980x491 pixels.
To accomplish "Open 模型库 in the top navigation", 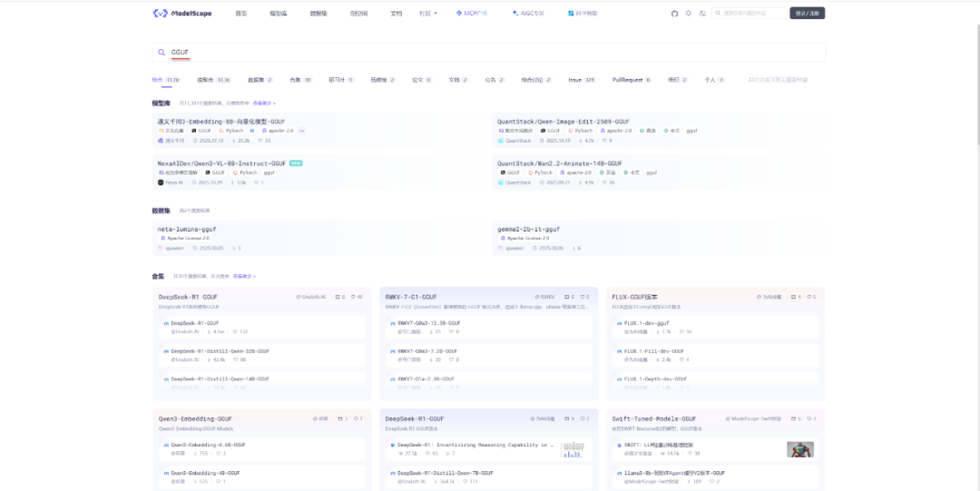I will tap(278, 13).
